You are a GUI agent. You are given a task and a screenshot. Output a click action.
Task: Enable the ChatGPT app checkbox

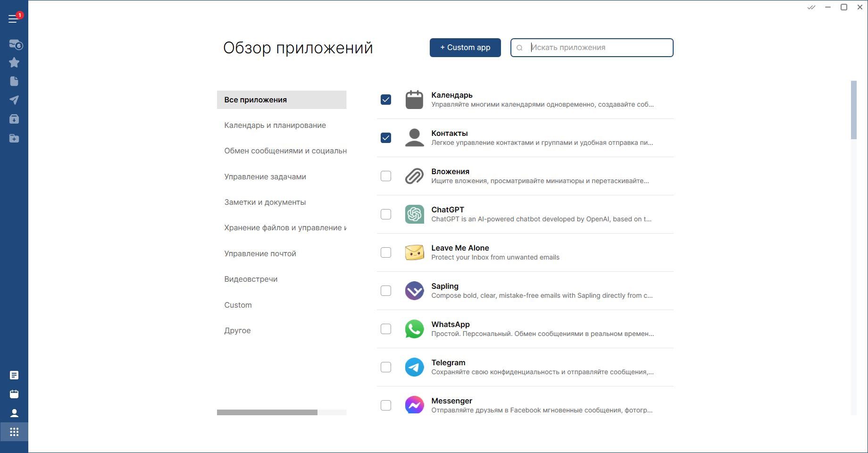pyautogui.click(x=386, y=214)
